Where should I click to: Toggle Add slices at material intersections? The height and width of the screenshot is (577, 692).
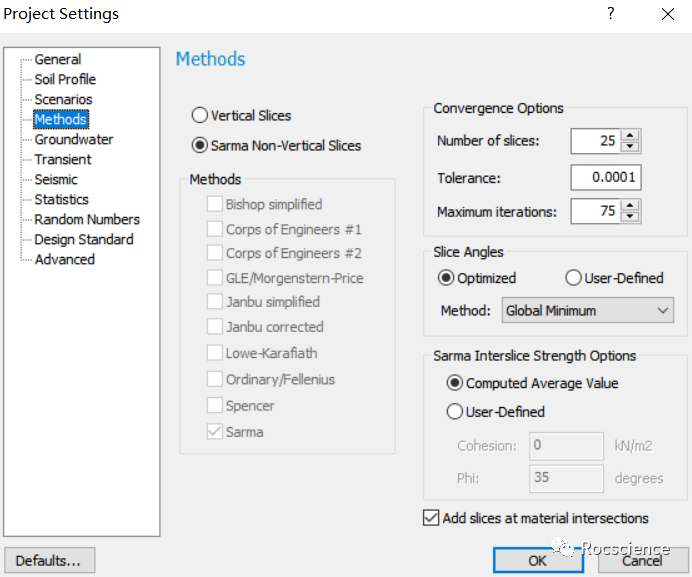(431, 518)
